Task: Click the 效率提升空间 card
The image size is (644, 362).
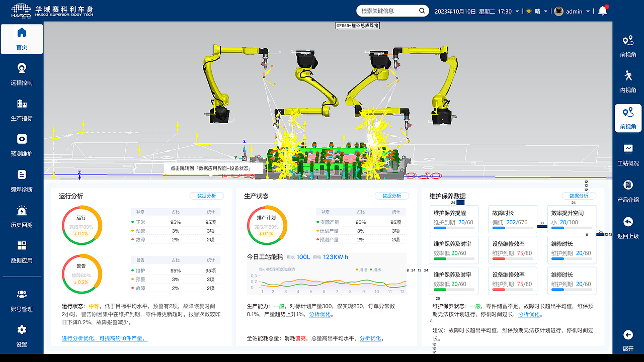Action: 572,219
